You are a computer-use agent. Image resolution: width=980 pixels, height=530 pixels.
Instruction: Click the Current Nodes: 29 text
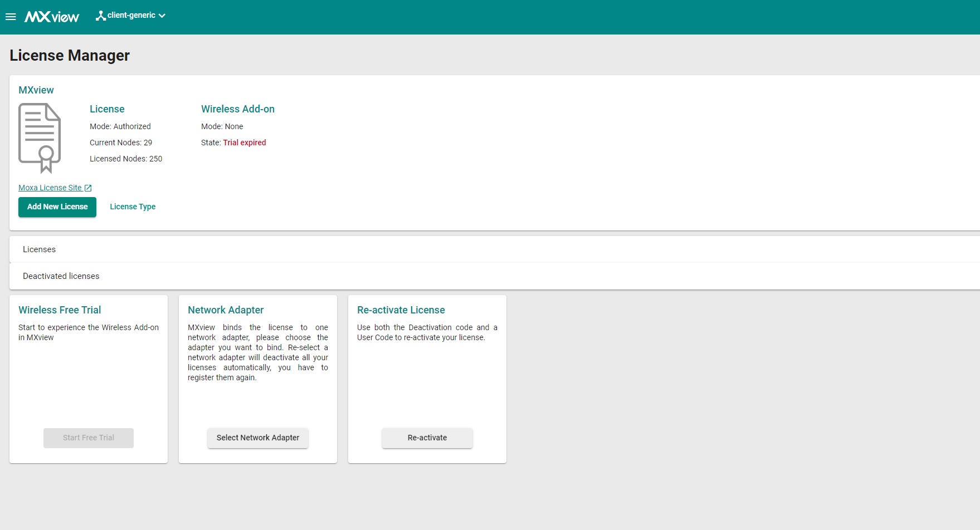click(x=121, y=143)
